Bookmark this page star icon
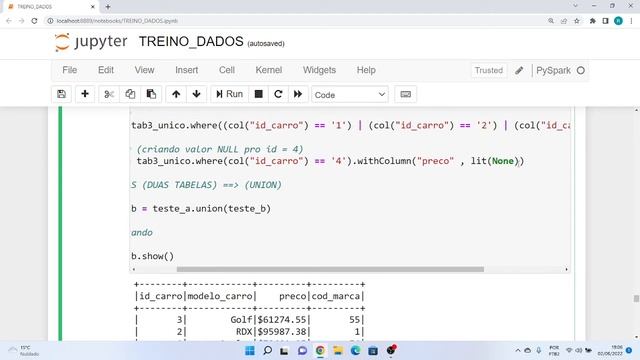This screenshot has width=640, height=360. (x=577, y=21)
